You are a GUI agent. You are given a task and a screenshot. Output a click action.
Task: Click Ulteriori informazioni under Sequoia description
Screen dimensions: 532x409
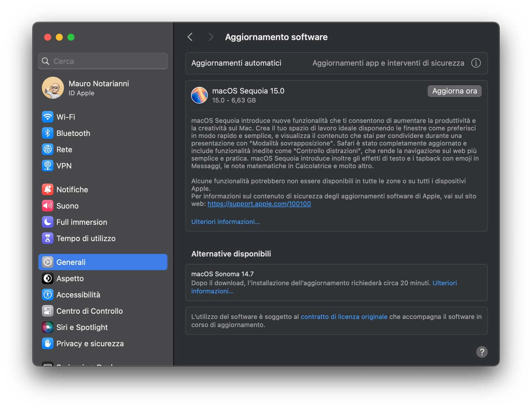tap(226, 222)
